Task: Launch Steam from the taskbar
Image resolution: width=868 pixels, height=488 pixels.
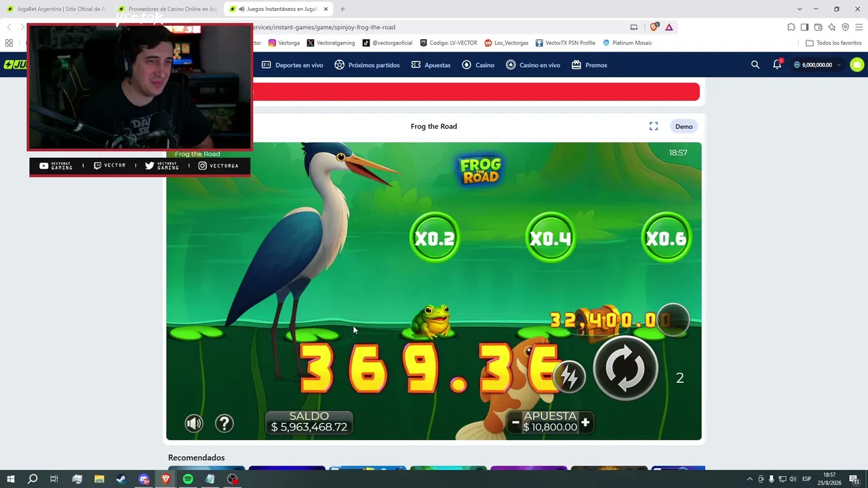Action: click(x=121, y=479)
